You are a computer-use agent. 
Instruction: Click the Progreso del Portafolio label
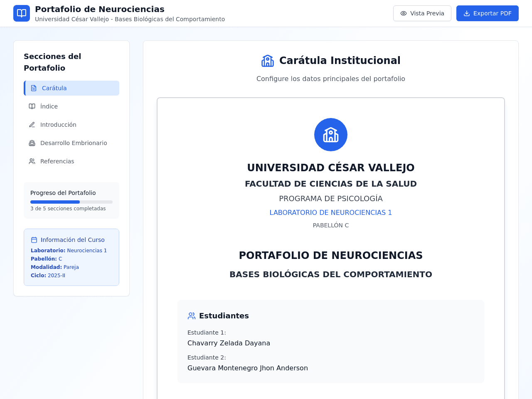click(x=63, y=193)
